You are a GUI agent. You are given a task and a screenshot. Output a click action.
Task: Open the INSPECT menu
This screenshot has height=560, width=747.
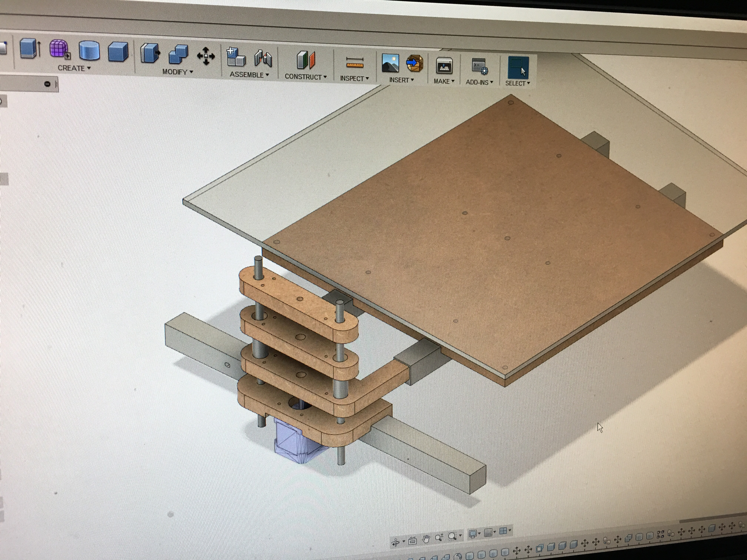354,78
